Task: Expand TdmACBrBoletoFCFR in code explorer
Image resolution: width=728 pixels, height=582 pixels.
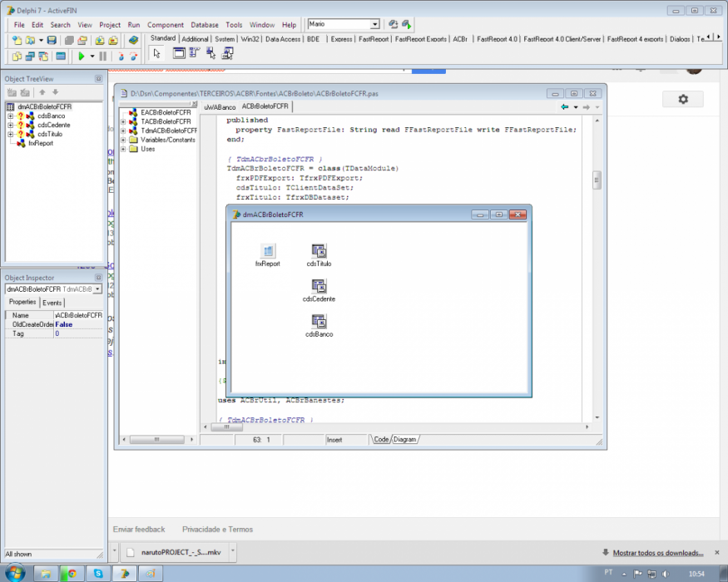Action: click(x=123, y=131)
